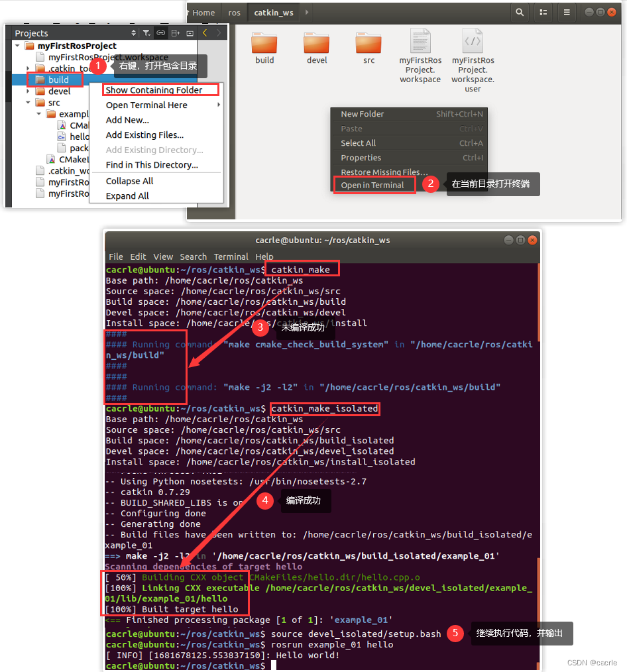Navigate to Home via the breadcrumb bar
Screen dimensions: 627x672
tap(203, 12)
